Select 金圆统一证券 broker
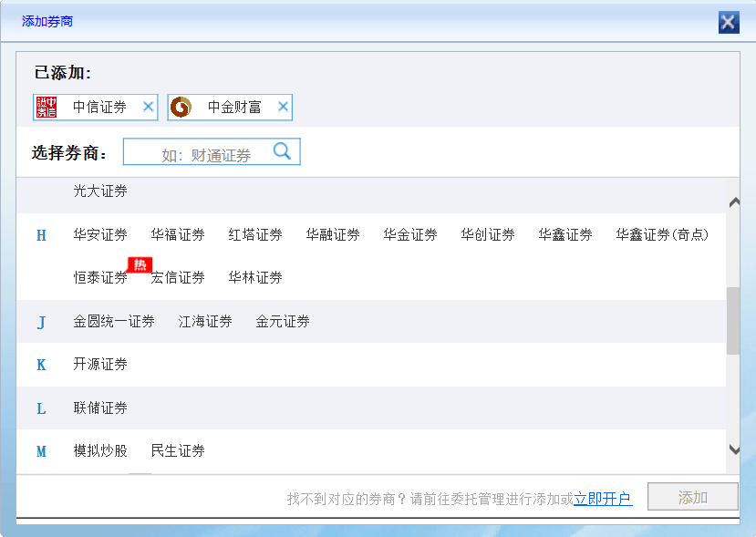 114,322
